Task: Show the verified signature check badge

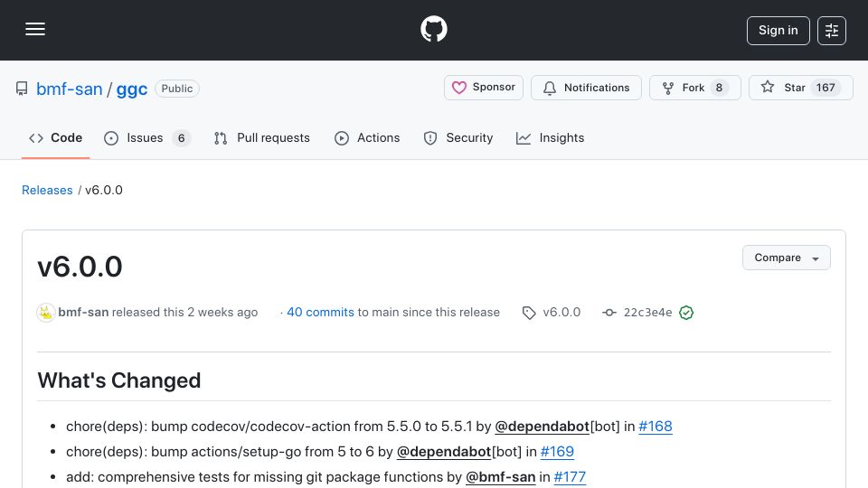Action: (686, 313)
